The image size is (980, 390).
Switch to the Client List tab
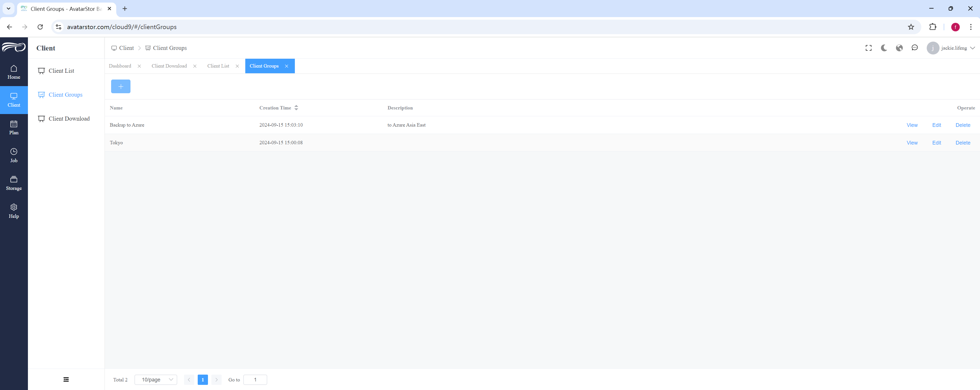(219, 66)
